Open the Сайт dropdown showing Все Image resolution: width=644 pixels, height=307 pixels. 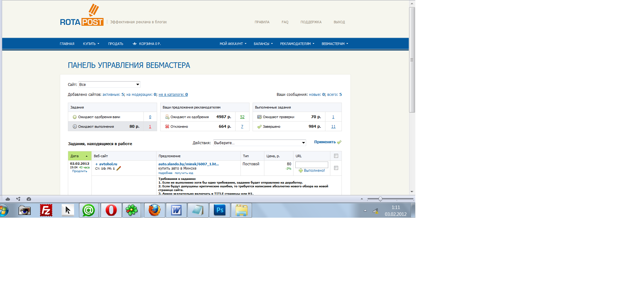(x=109, y=84)
